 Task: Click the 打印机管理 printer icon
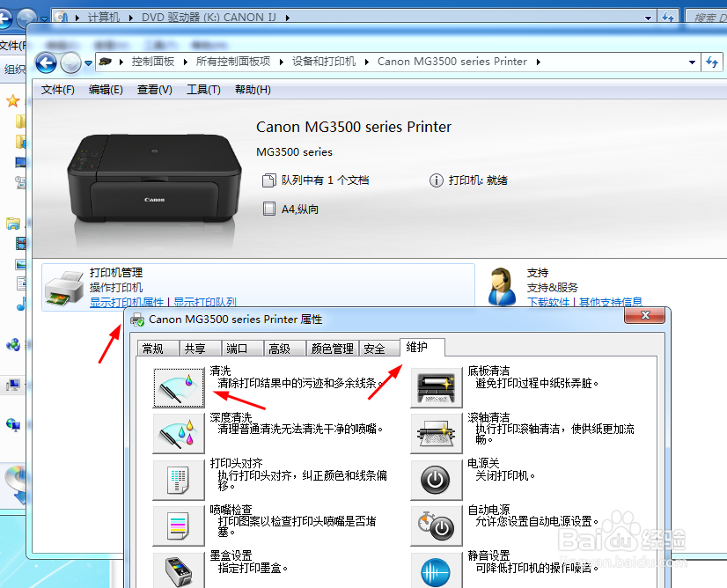pos(64,288)
